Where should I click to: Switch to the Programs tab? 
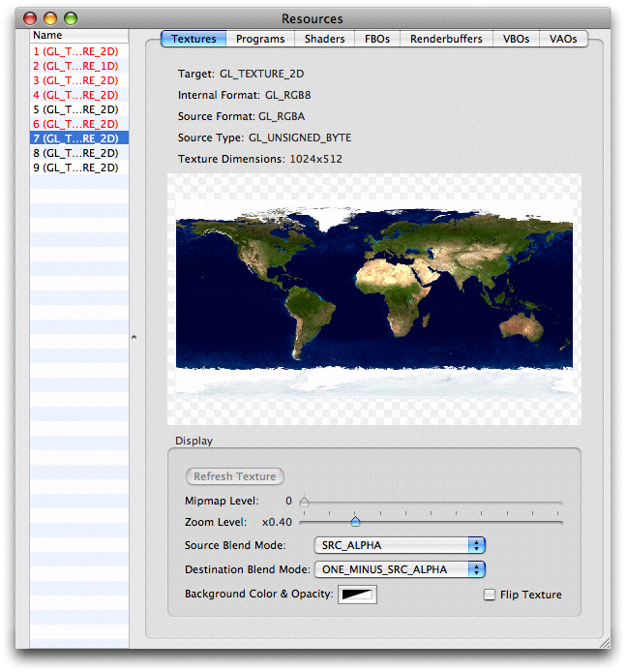[260, 39]
